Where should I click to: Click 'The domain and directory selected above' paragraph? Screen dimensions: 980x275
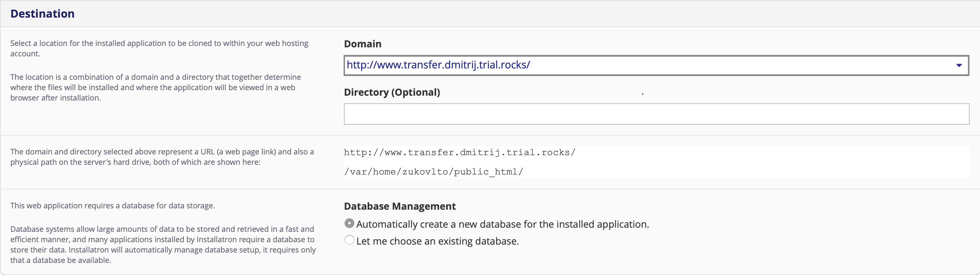pos(162,157)
